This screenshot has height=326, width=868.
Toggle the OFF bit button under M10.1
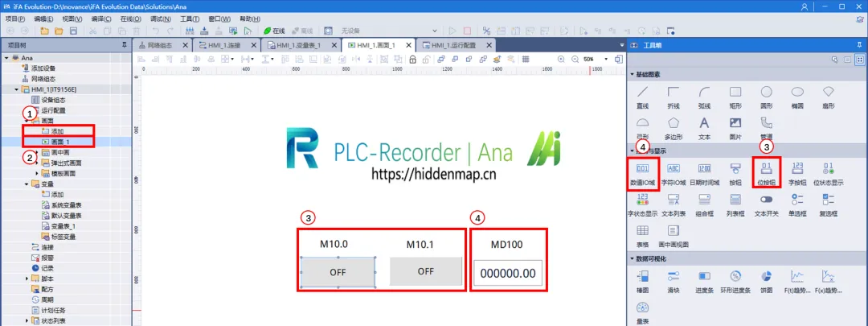click(x=426, y=271)
